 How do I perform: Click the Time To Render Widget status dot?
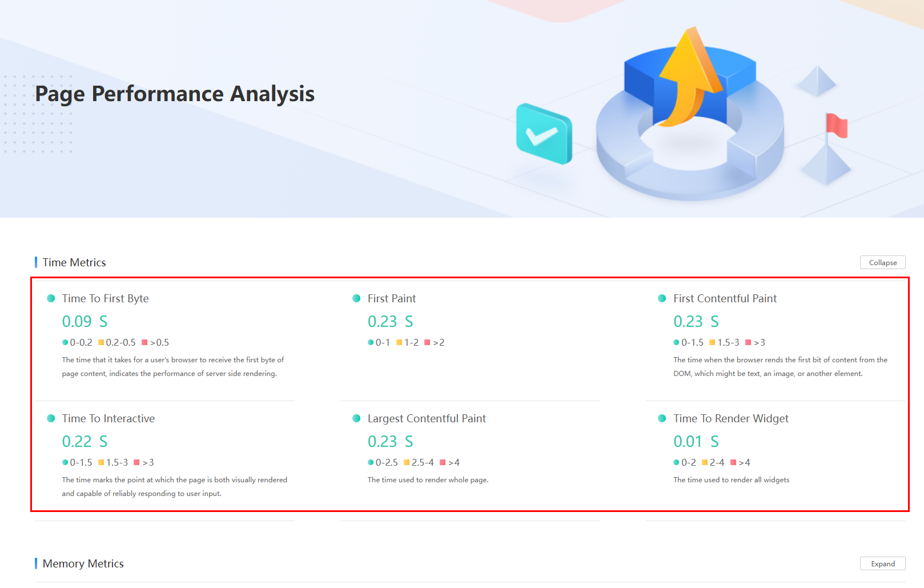coord(662,418)
